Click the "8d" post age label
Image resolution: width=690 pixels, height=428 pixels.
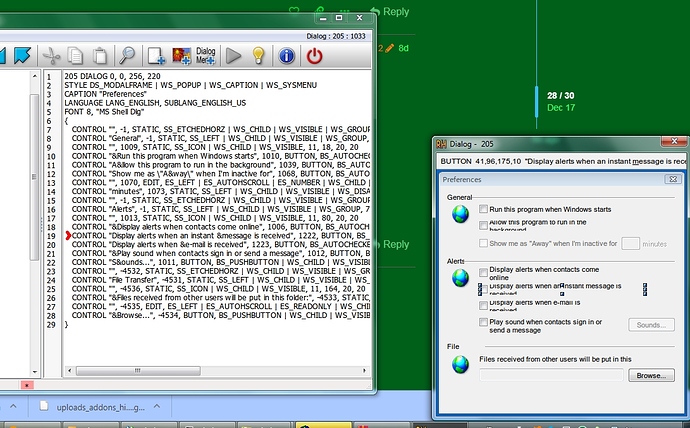pyautogui.click(x=404, y=48)
